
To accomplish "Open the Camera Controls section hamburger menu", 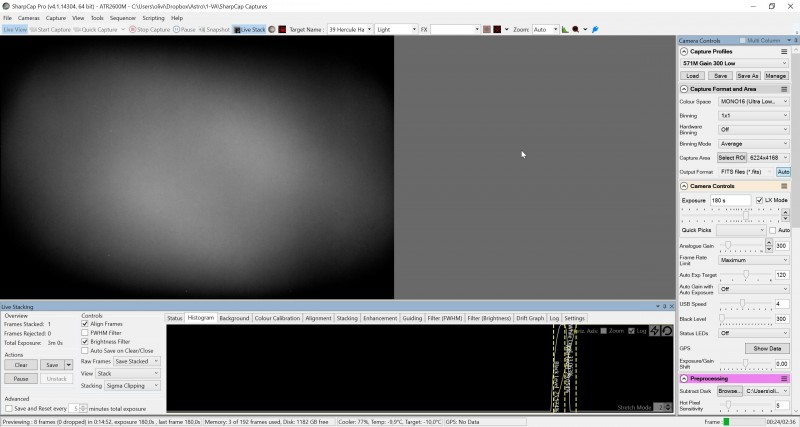I will click(784, 186).
